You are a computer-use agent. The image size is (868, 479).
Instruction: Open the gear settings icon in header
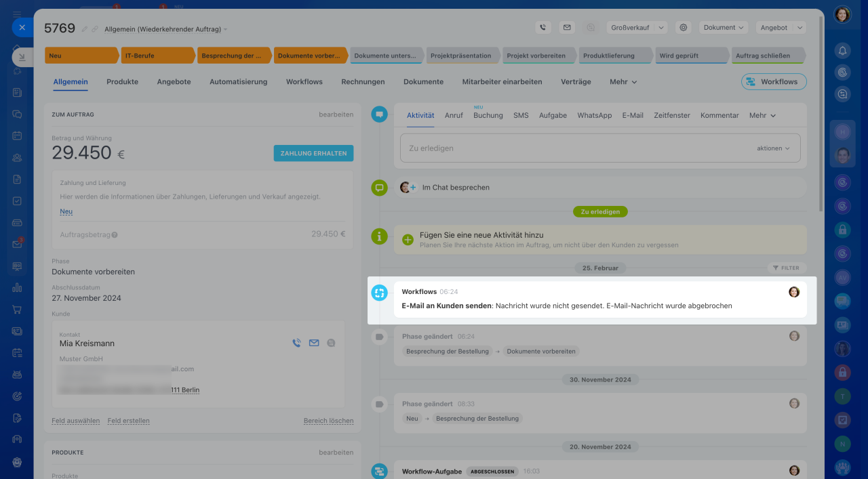pyautogui.click(x=684, y=28)
